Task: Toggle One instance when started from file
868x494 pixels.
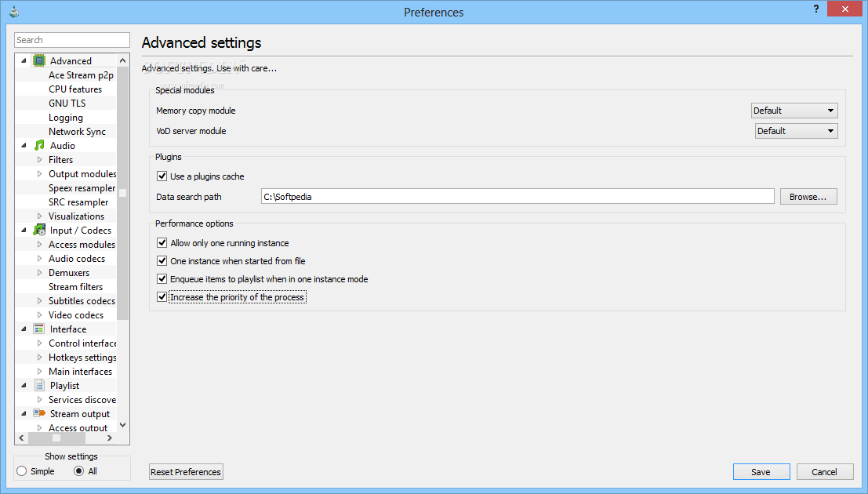Action: pyautogui.click(x=162, y=261)
